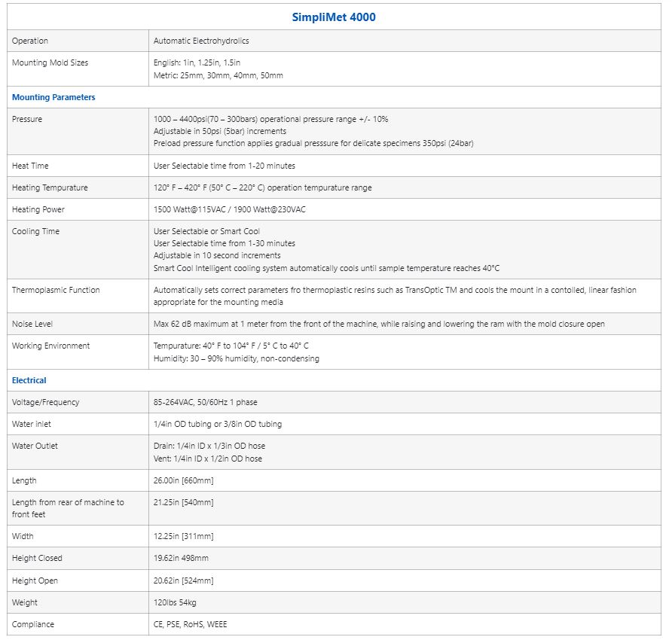Click the Preload pressure function line
Image resolution: width=672 pixels, height=643 pixels.
click(313, 143)
